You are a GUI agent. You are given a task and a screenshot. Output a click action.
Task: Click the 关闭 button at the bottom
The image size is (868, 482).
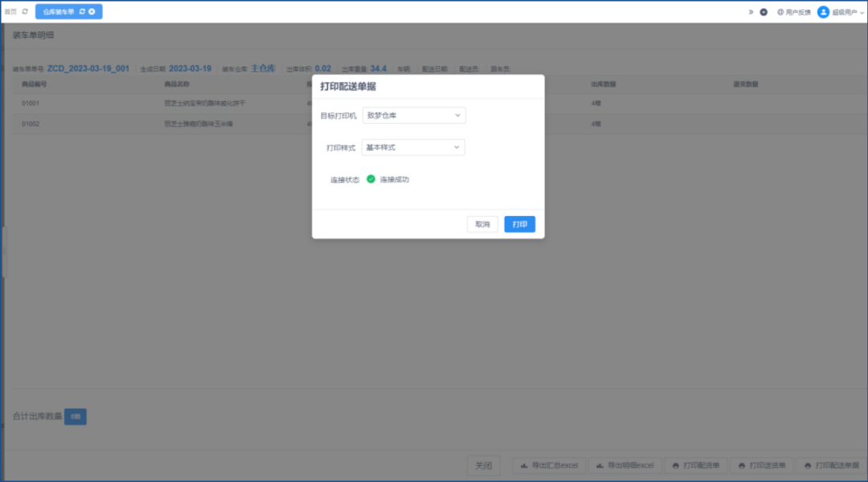tap(483, 465)
